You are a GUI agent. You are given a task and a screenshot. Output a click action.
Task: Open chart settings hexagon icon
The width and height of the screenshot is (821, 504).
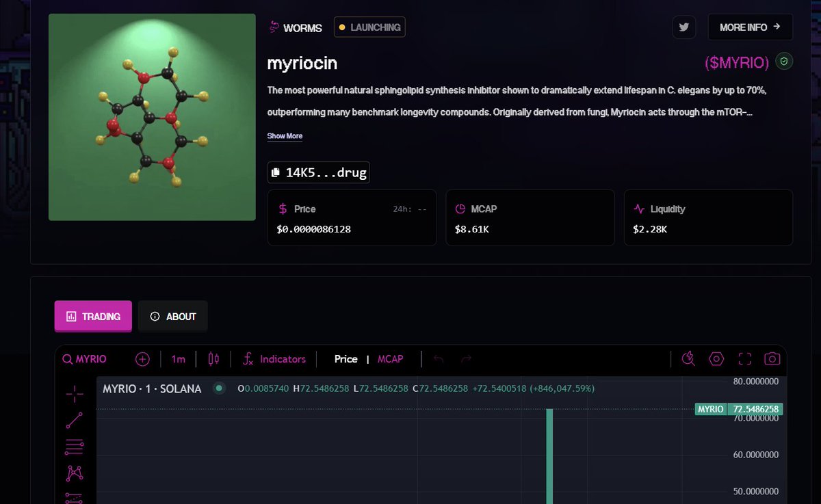point(716,359)
